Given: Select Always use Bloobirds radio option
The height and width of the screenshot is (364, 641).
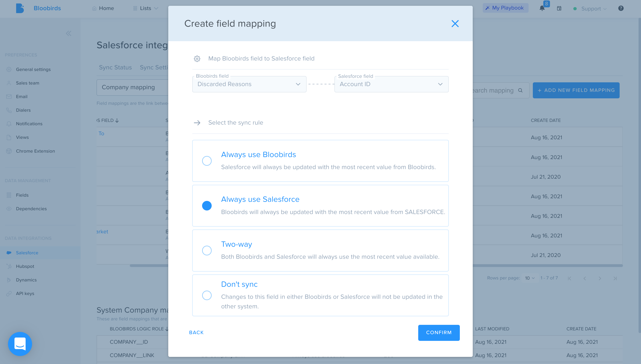Looking at the screenshot, I should click(x=207, y=161).
